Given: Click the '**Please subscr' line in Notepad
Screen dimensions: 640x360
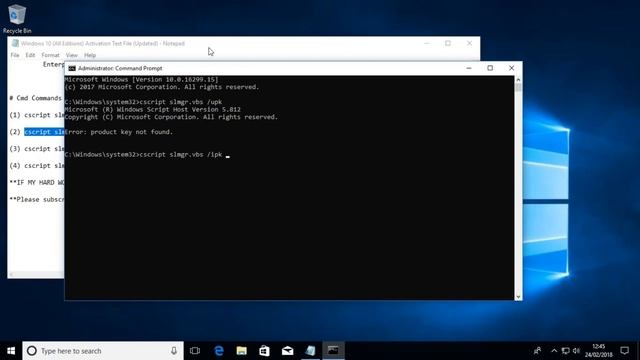Looking at the screenshot, I should pyautogui.click(x=37, y=199).
